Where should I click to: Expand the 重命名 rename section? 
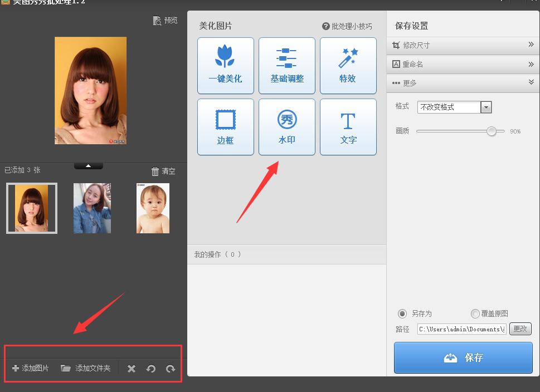[x=463, y=64]
